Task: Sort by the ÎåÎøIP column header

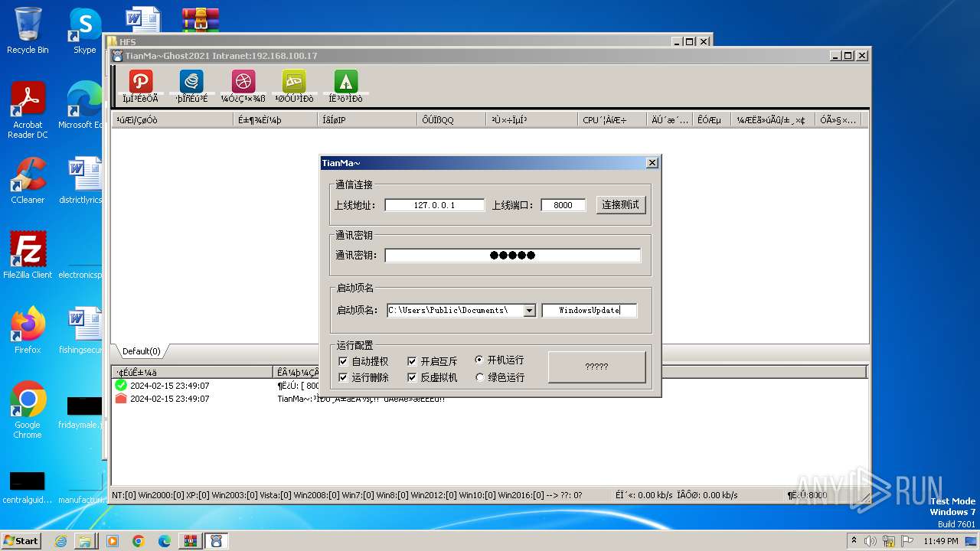Action: tap(367, 119)
